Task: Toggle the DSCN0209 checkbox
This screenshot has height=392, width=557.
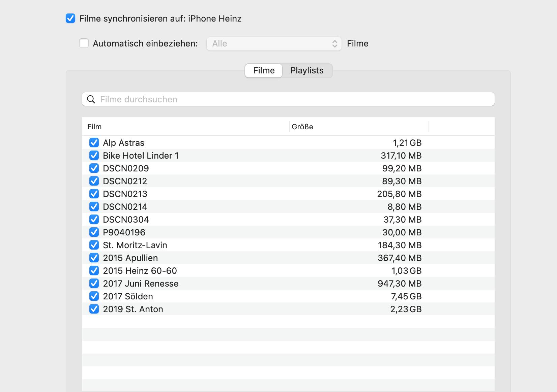Action: click(94, 168)
